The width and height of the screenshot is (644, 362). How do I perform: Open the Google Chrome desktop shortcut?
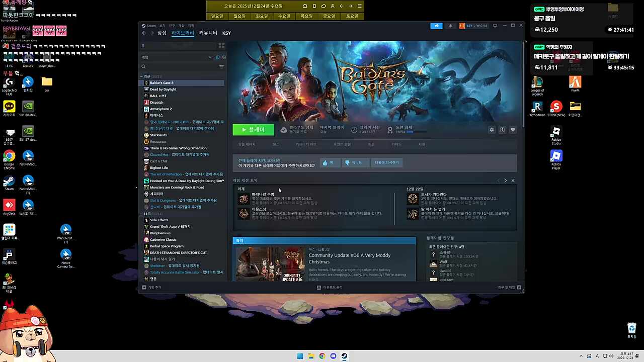(x=9, y=160)
